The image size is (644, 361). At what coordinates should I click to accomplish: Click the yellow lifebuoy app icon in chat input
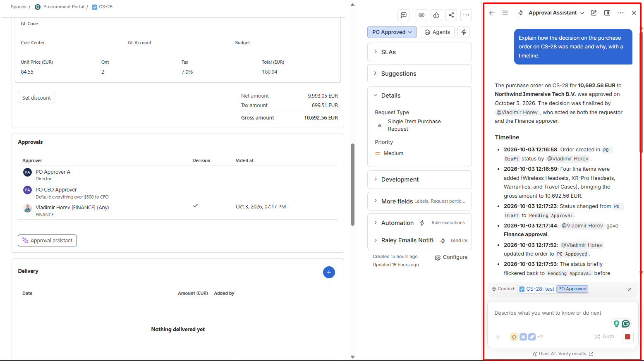(514, 337)
